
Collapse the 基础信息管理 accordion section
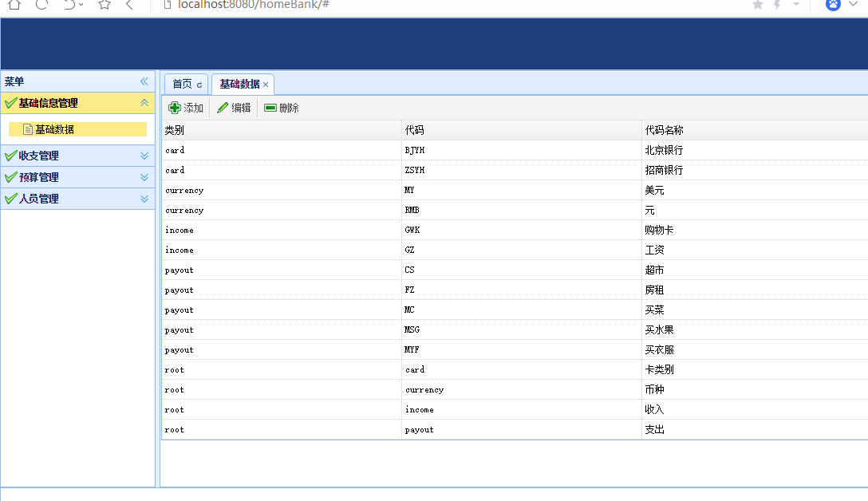tap(144, 103)
